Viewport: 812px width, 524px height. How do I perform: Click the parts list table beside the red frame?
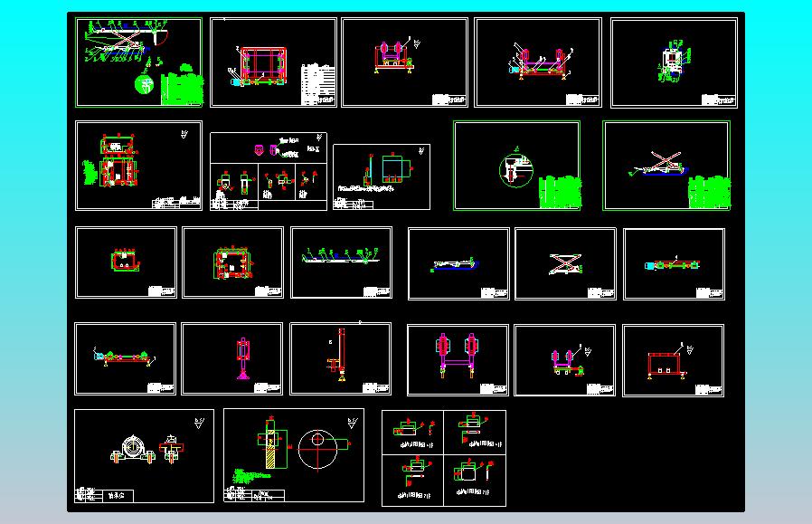[x=318, y=84]
